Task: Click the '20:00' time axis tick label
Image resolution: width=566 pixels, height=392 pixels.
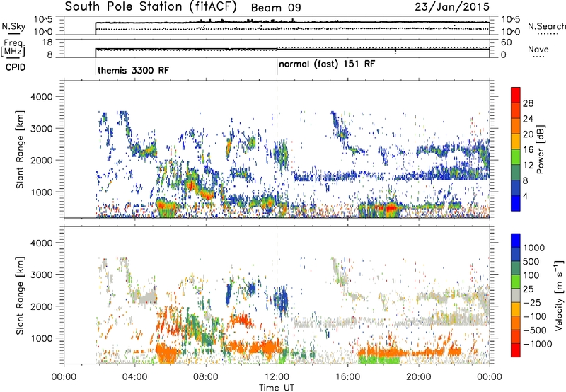Action: pyautogui.click(x=419, y=377)
